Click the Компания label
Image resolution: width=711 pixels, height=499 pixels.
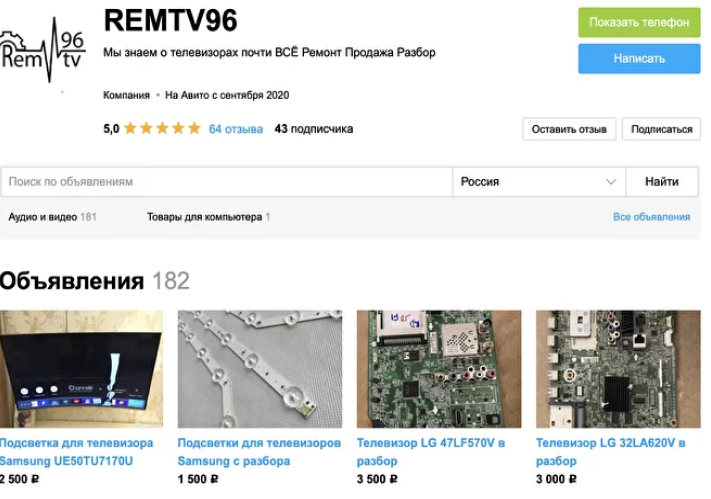click(126, 95)
